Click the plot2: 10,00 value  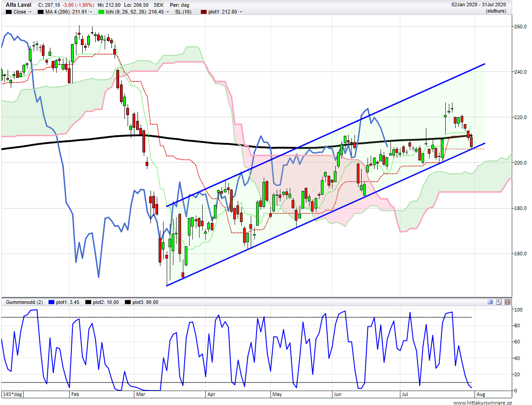pyautogui.click(x=106, y=302)
